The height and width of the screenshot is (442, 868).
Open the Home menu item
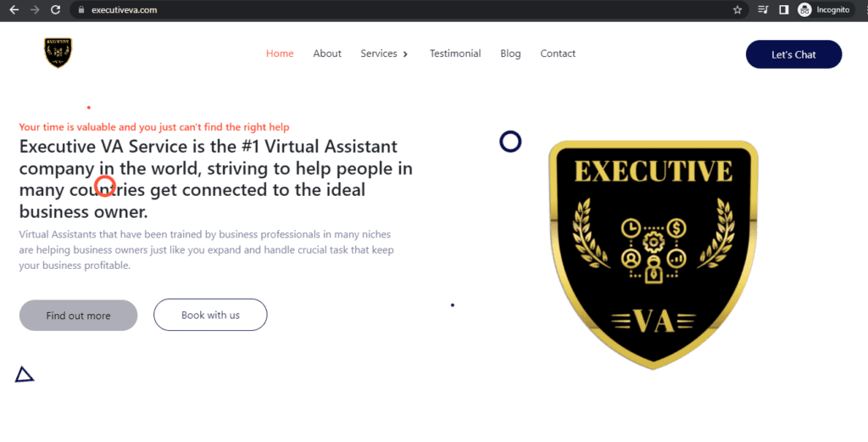pyautogui.click(x=280, y=53)
